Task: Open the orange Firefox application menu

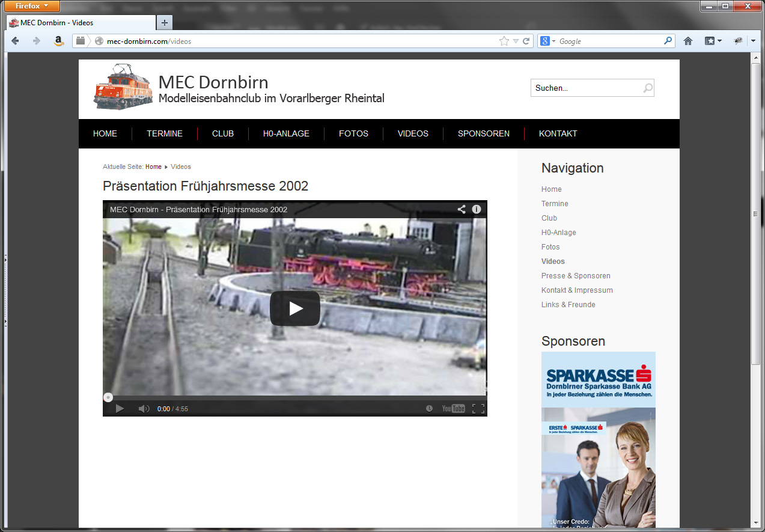Action: point(31,6)
